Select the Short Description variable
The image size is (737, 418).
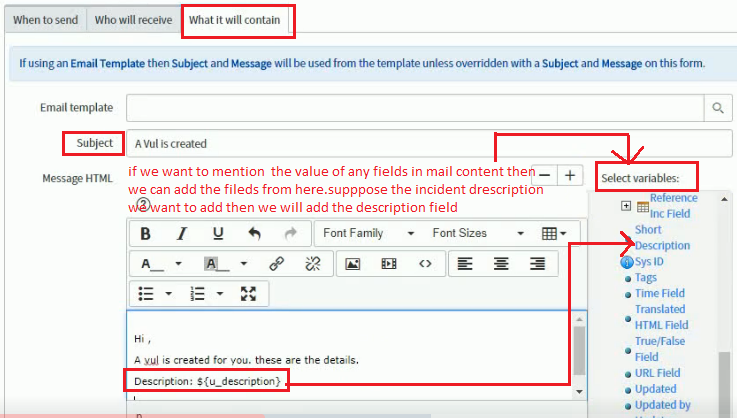(661, 237)
